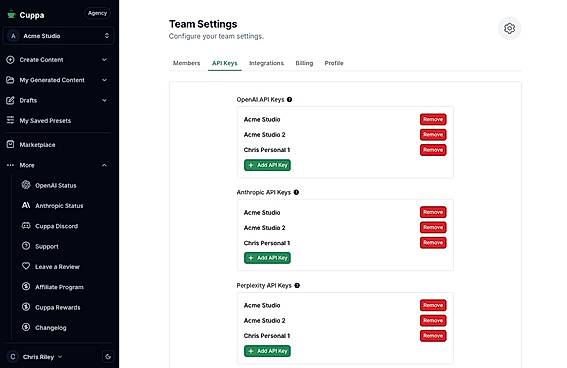567x368 pixels.
Task: Click the OpenAI Status logo icon
Action: (x=26, y=185)
